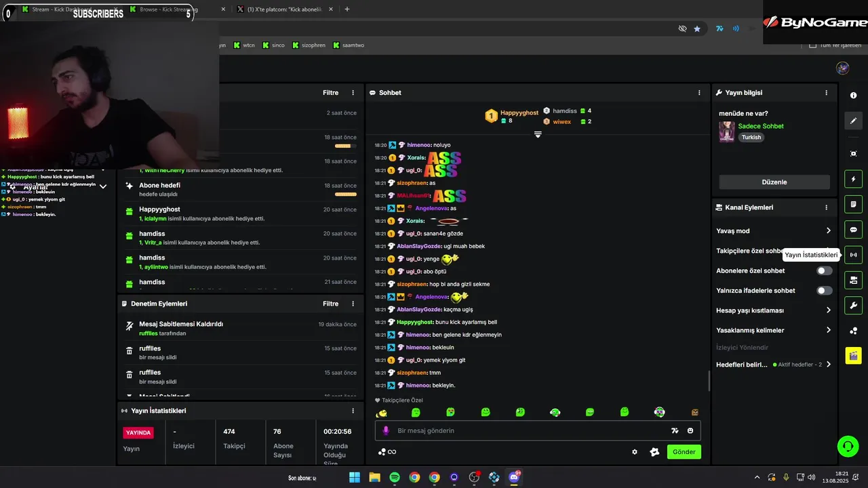Click Happyyghost in leaderboard
868x488 pixels.
point(519,113)
